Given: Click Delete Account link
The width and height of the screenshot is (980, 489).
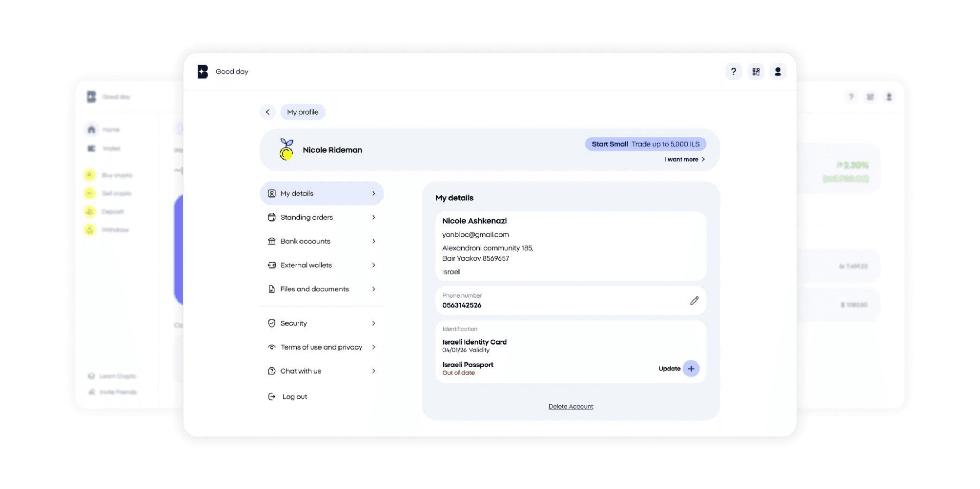Looking at the screenshot, I should [x=571, y=406].
